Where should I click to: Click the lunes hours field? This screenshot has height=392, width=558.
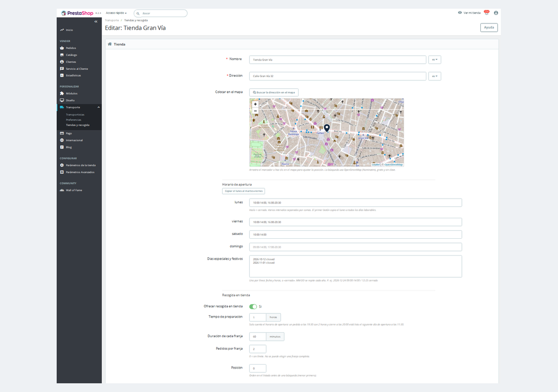[x=356, y=203]
